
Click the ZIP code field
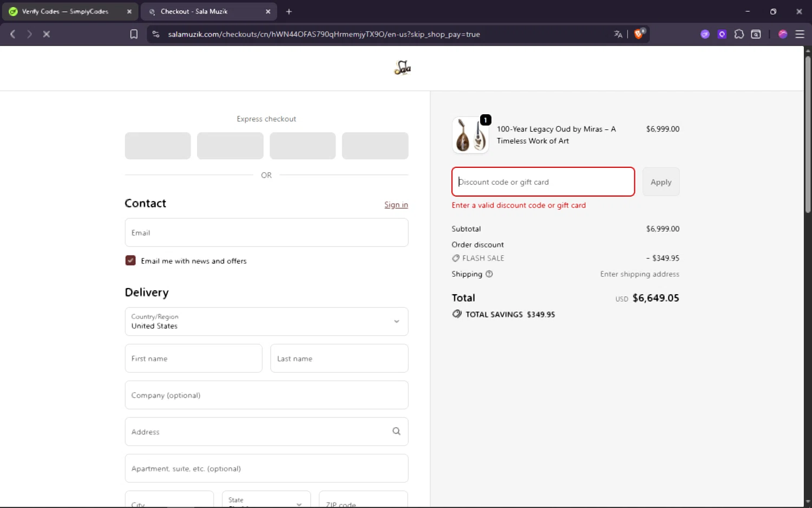pos(363,499)
